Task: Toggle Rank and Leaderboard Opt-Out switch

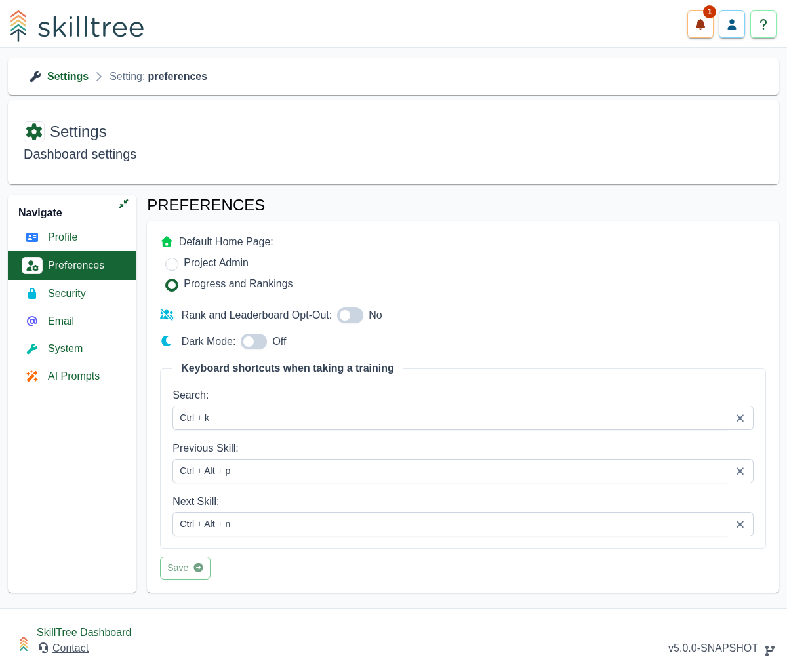Action: point(350,315)
